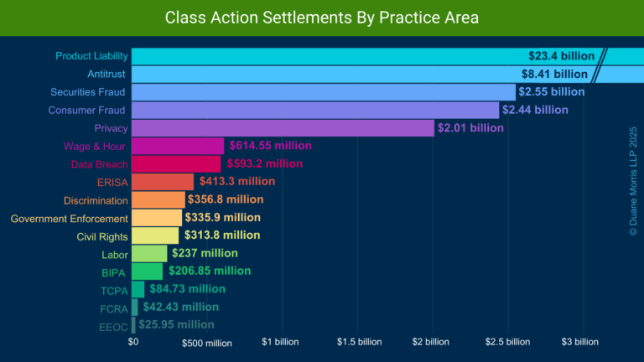Click the $237 million Labor value
The image size is (644, 362).
[205, 253]
